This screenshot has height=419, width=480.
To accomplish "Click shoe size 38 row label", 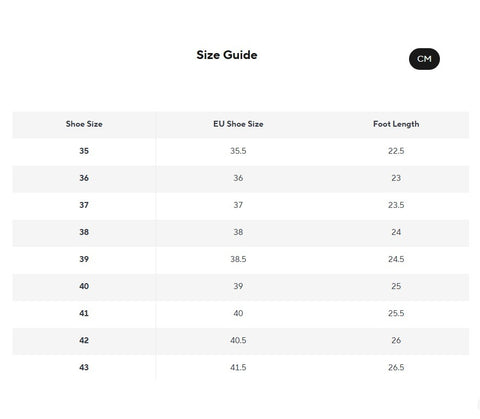I will pos(84,232).
